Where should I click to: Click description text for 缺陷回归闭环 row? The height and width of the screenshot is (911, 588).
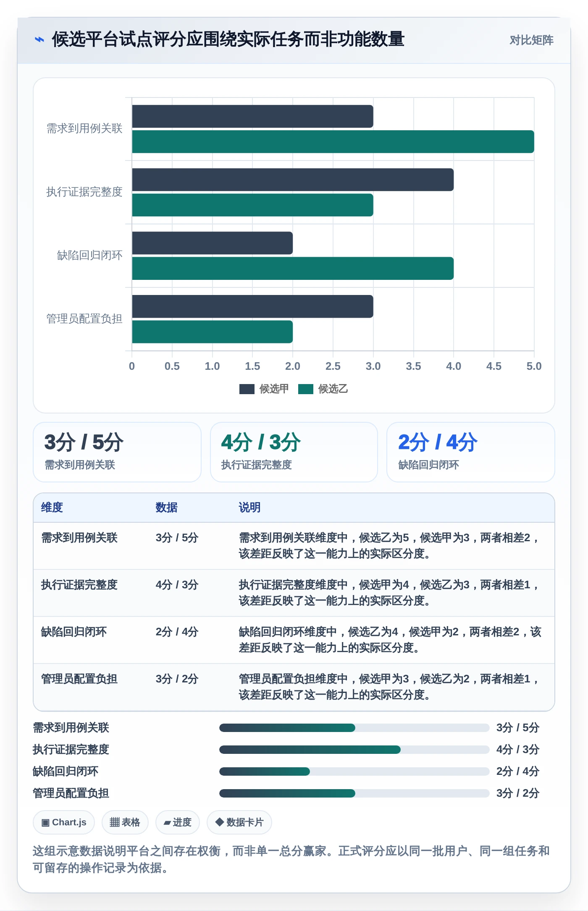390,640
